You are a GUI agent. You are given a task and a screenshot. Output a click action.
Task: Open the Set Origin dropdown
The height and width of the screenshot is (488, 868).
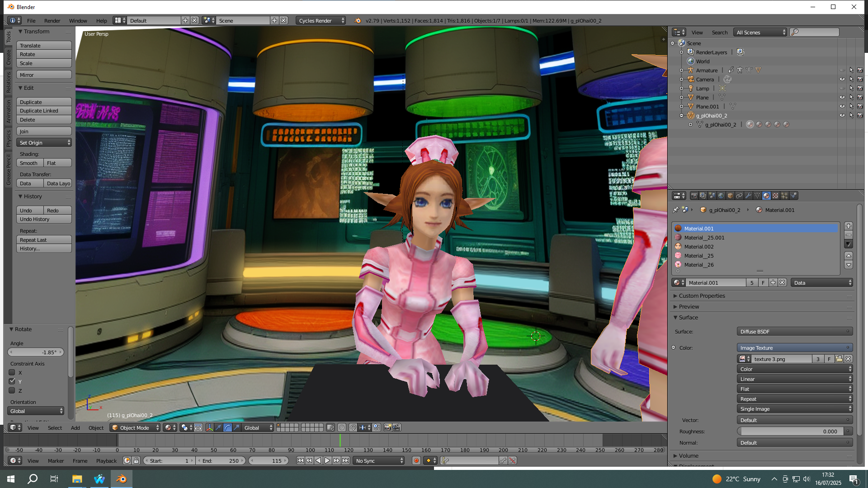point(44,142)
